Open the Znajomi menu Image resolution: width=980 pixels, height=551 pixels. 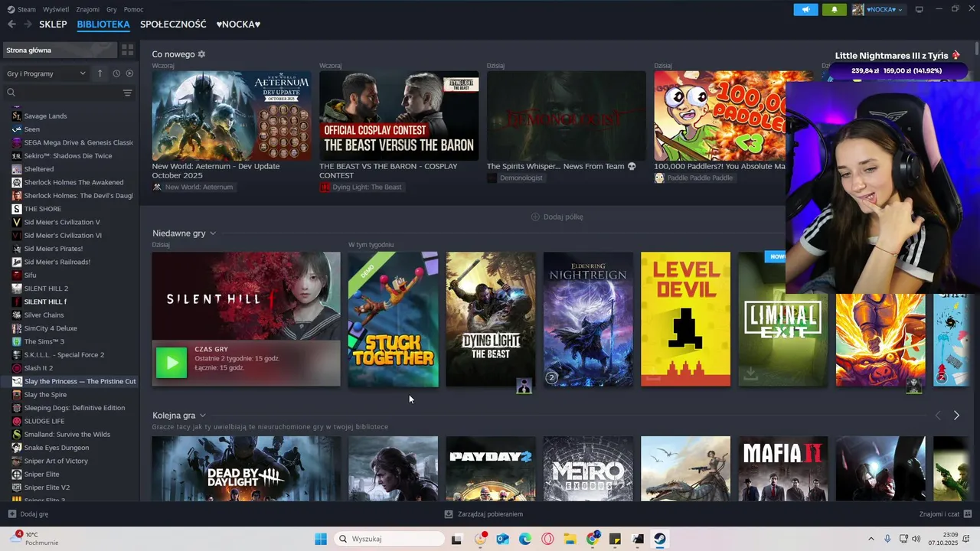pos(87,9)
